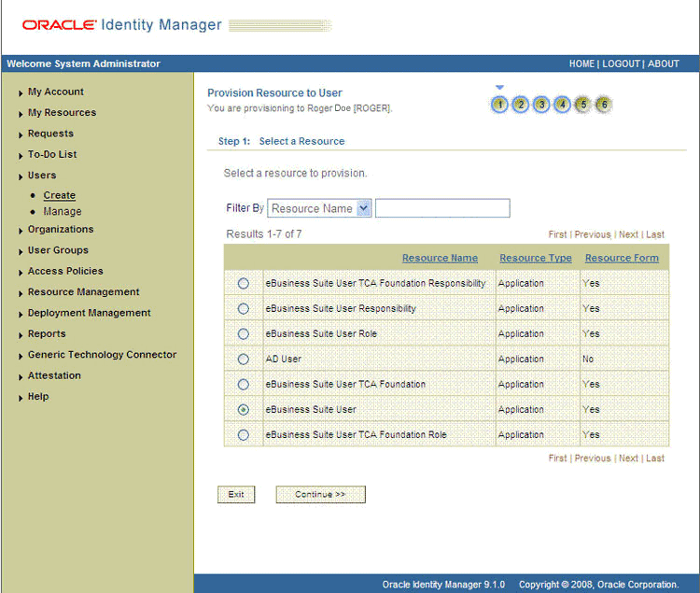The height and width of the screenshot is (593, 700).
Task: Select eBusiness Suite User Responsibility radio button
Action: (244, 308)
